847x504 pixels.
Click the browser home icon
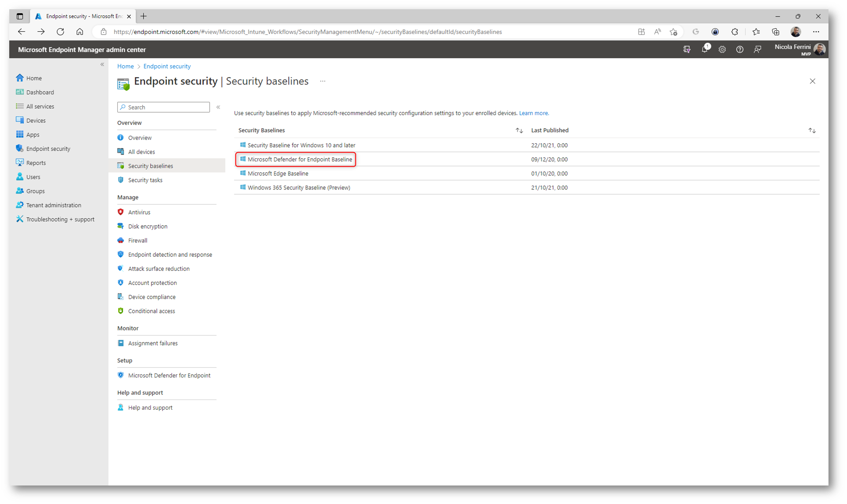click(x=80, y=32)
